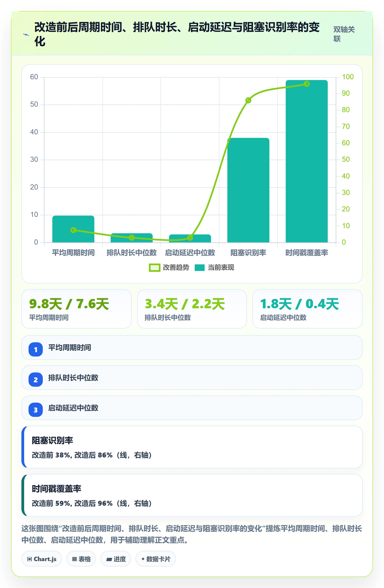Click the 当前表现 legend label
384x588 pixels.
[x=221, y=268]
